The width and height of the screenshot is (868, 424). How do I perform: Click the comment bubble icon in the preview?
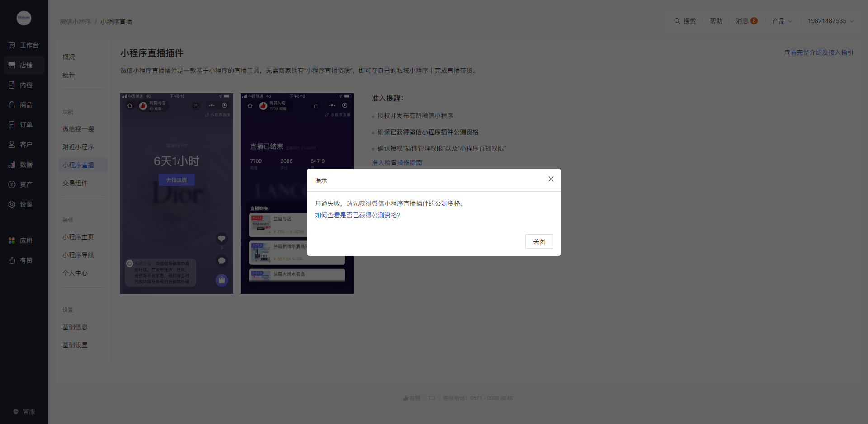pos(222,260)
